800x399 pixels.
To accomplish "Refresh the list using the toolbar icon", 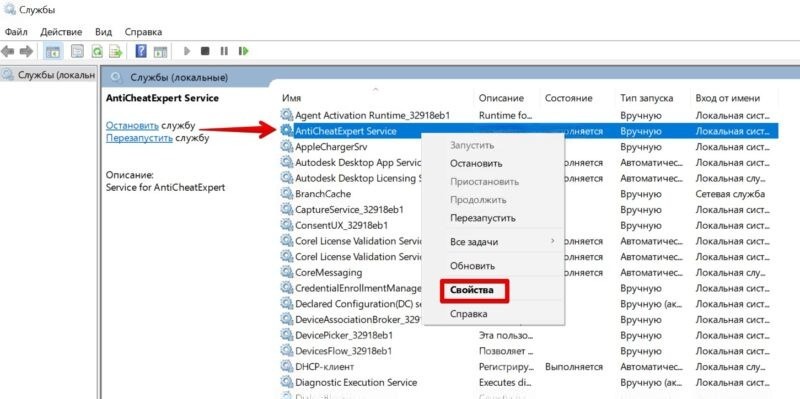I will pyautogui.click(x=97, y=51).
